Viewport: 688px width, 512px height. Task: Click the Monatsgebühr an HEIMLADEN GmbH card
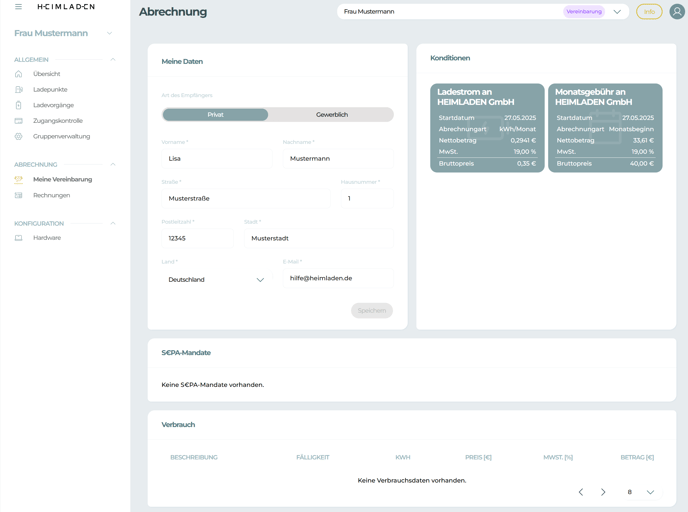tap(605, 128)
